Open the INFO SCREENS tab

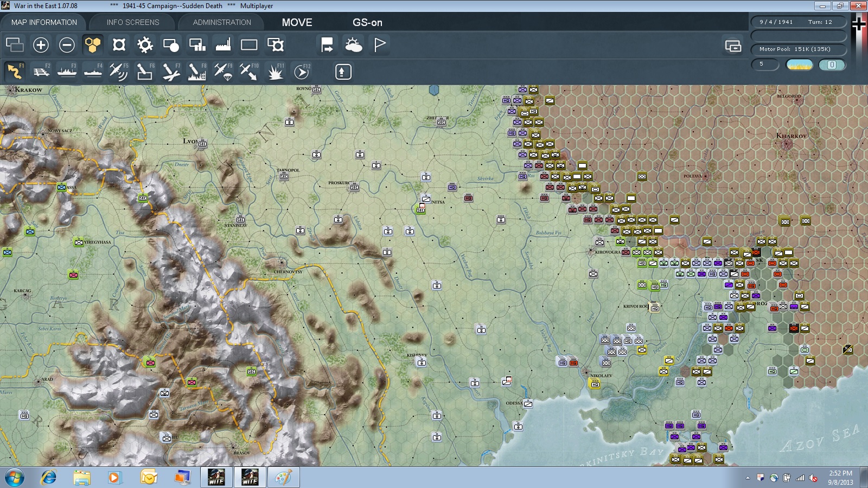133,22
